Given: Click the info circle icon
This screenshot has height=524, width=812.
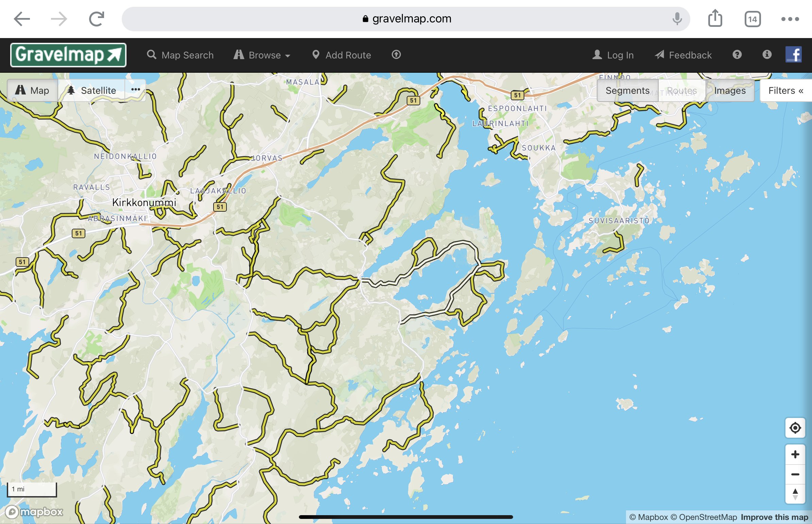Looking at the screenshot, I should [767, 55].
